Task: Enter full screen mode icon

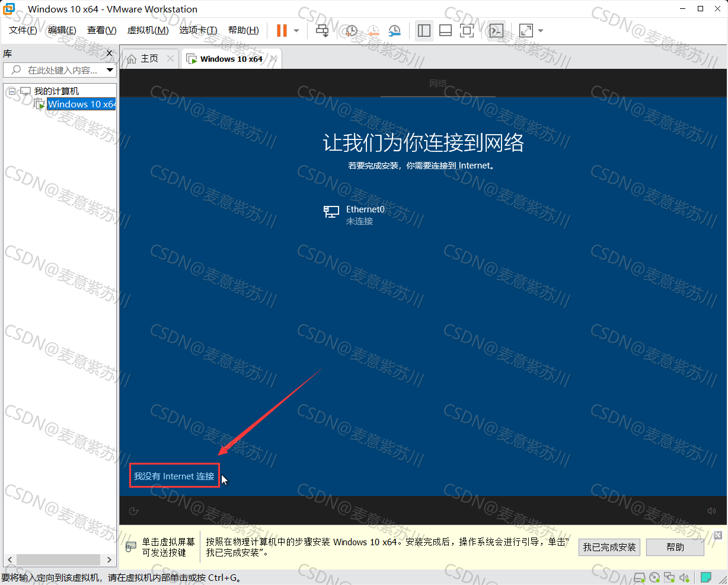Action: (467, 30)
